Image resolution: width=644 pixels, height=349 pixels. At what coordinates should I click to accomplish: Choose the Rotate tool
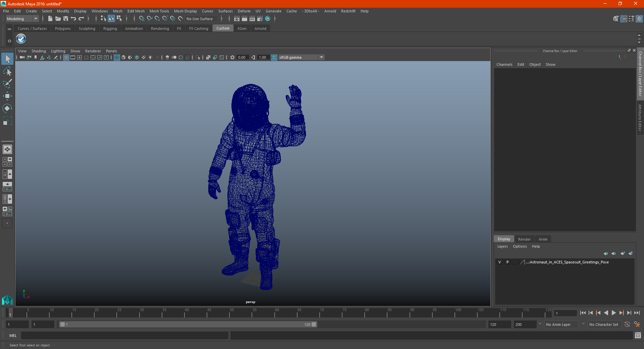click(x=7, y=108)
